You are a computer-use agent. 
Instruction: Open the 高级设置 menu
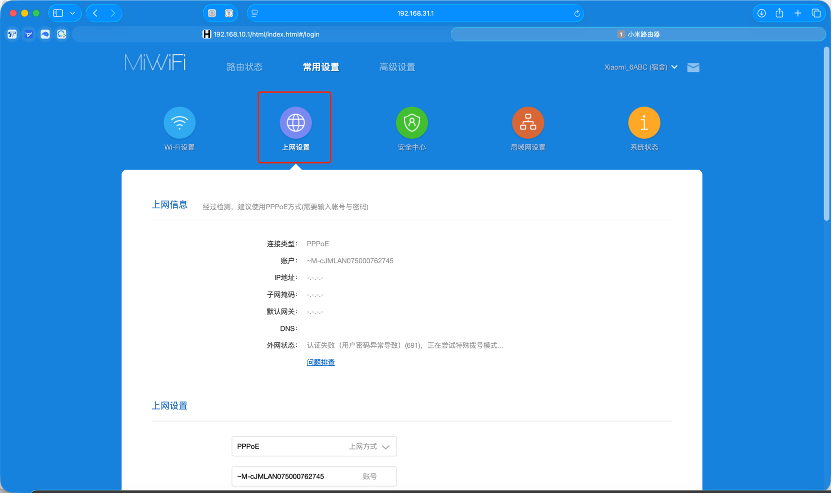[x=397, y=67]
